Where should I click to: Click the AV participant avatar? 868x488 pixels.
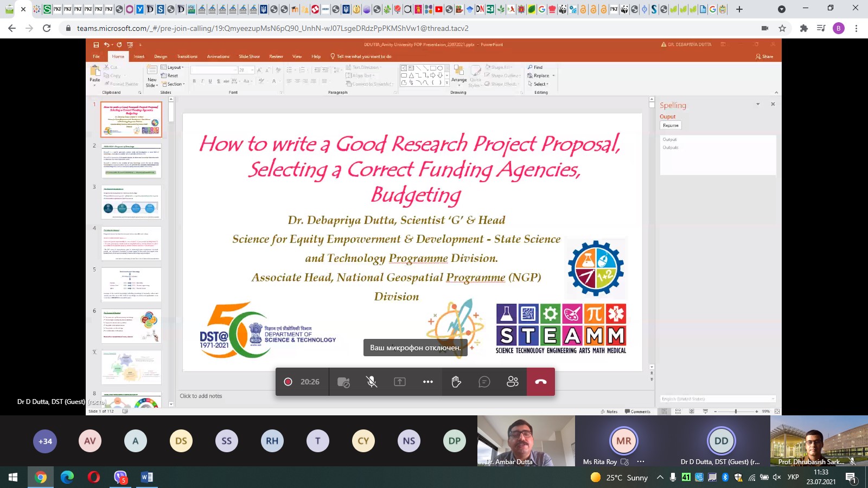[x=90, y=441]
